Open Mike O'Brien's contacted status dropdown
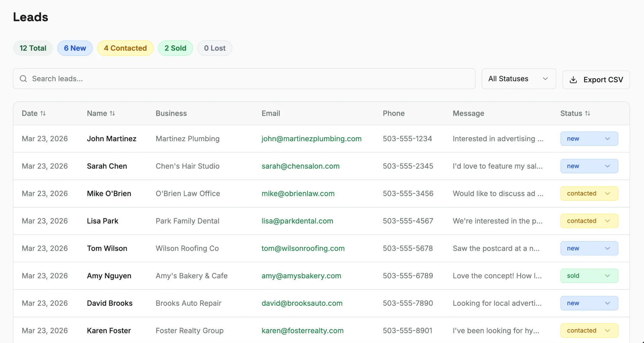 [x=589, y=193]
